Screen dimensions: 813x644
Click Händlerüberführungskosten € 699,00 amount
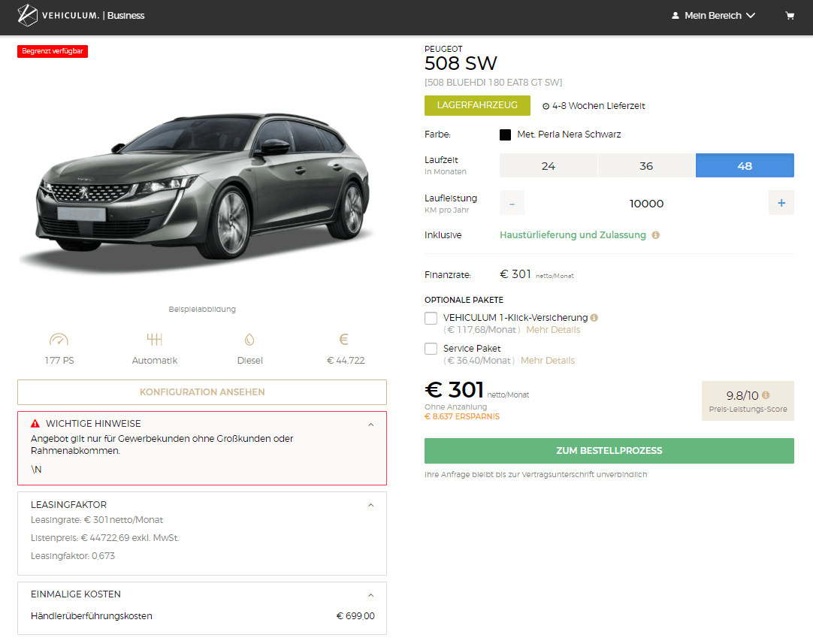point(355,616)
